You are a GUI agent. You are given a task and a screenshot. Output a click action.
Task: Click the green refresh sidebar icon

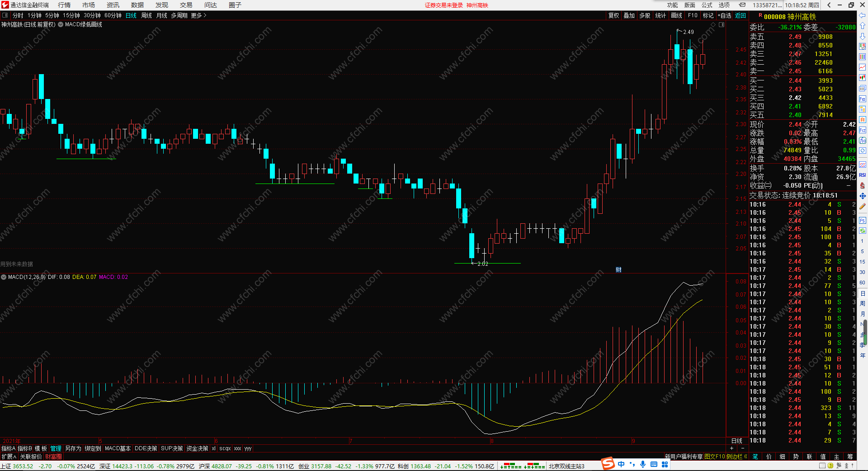[863, 231]
